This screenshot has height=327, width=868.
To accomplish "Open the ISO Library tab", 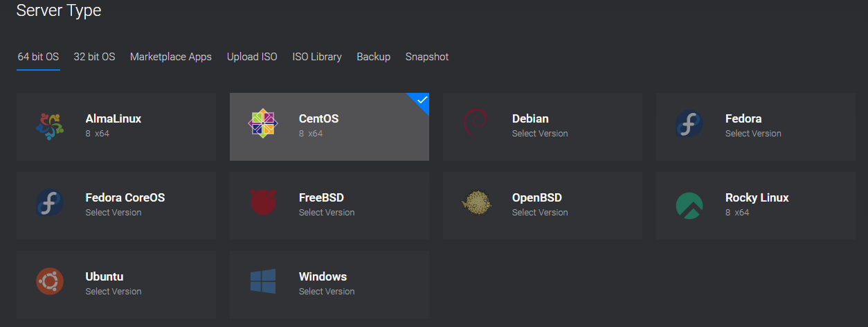I will click(317, 57).
